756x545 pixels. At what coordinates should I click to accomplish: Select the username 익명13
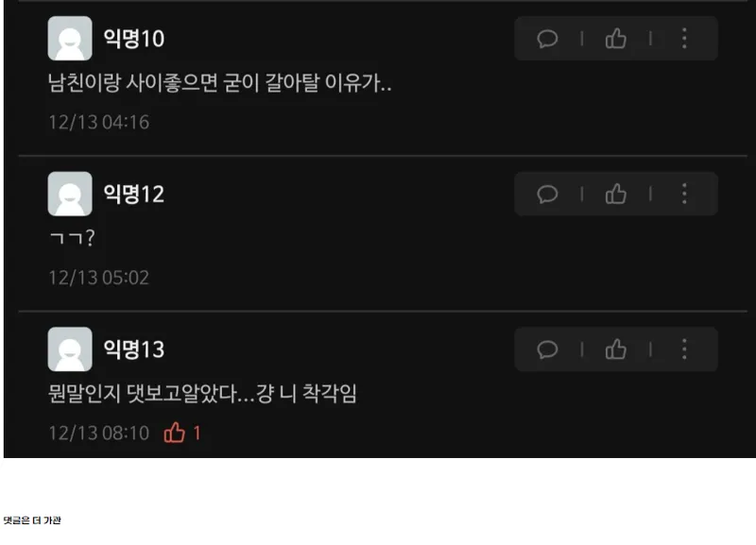(134, 349)
